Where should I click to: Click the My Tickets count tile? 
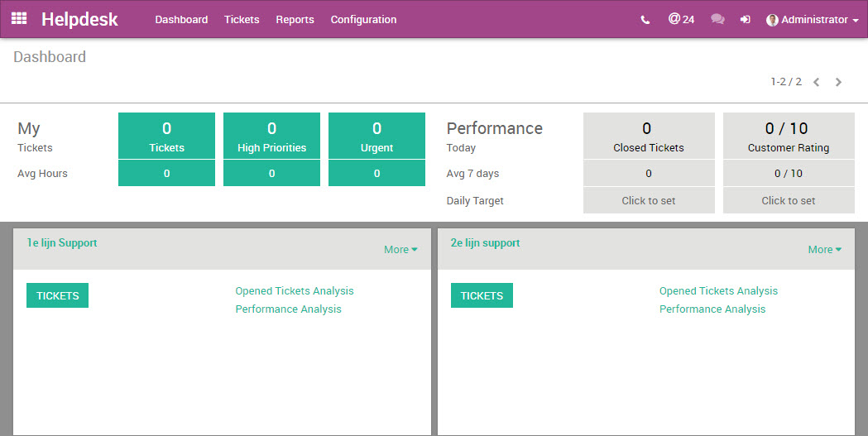[x=166, y=136]
